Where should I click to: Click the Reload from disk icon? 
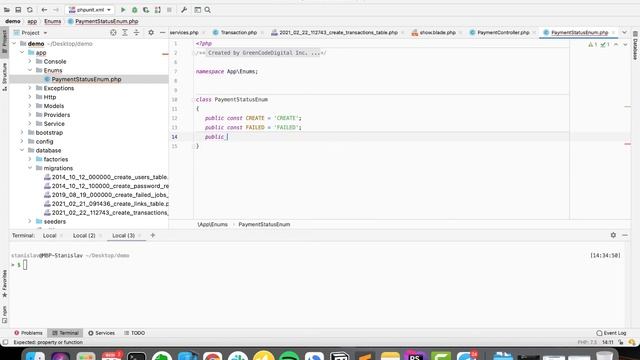click(30, 10)
